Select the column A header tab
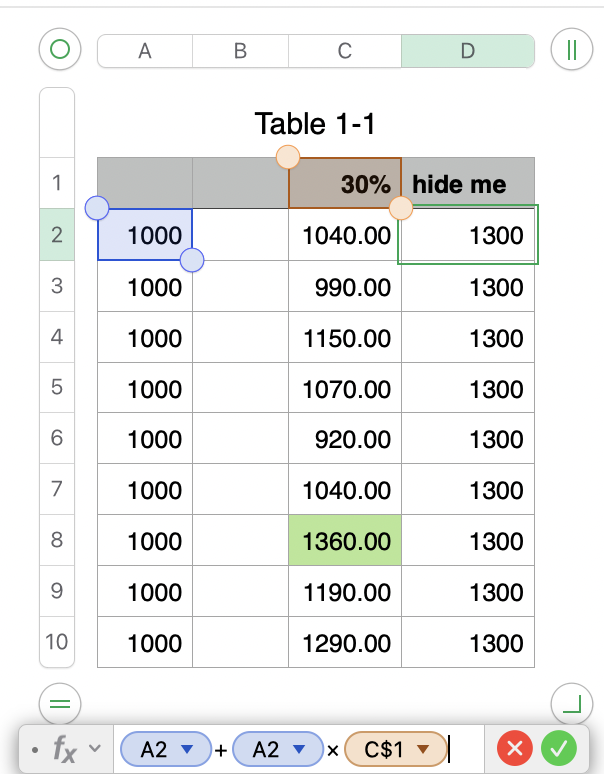The width and height of the screenshot is (604, 774). point(145,51)
